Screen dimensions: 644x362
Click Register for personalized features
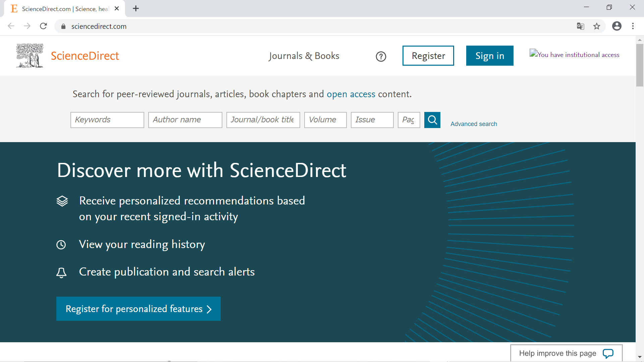pyautogui.click(x=139, y=309)
